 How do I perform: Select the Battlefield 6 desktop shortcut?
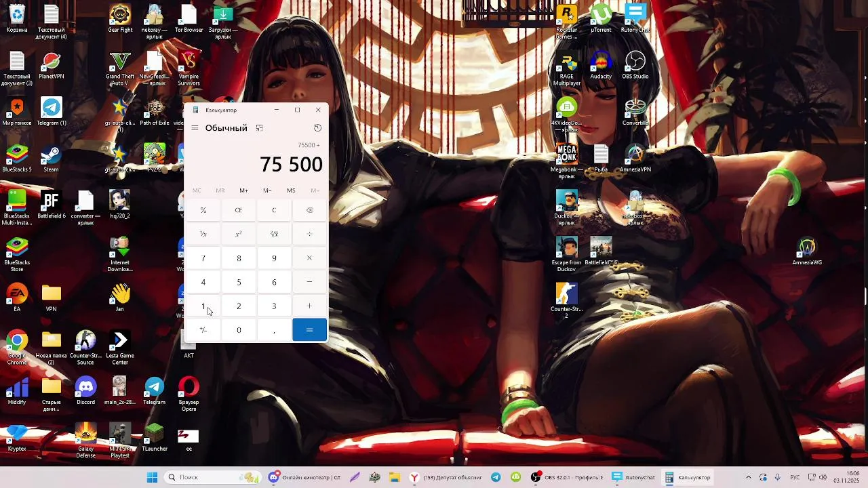point(52,205)
